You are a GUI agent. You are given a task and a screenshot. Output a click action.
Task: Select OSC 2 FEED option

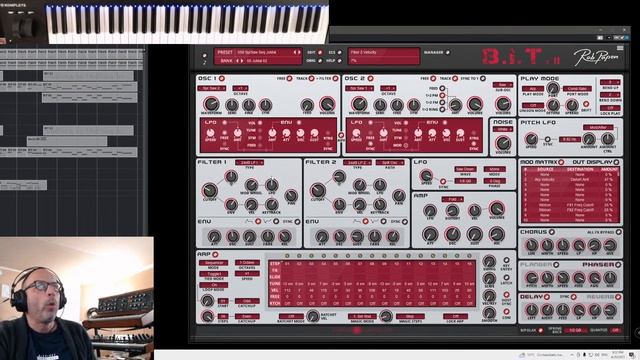pos(442,88)
